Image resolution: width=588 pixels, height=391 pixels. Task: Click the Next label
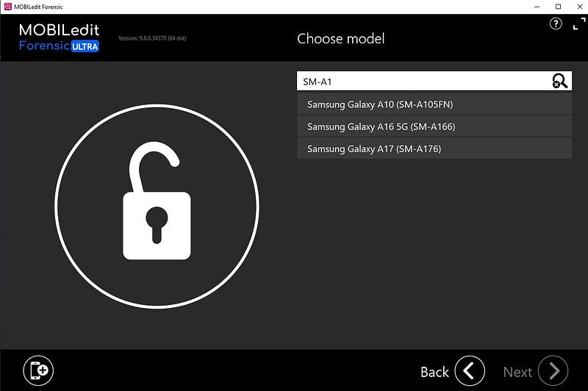pos(517,372)
